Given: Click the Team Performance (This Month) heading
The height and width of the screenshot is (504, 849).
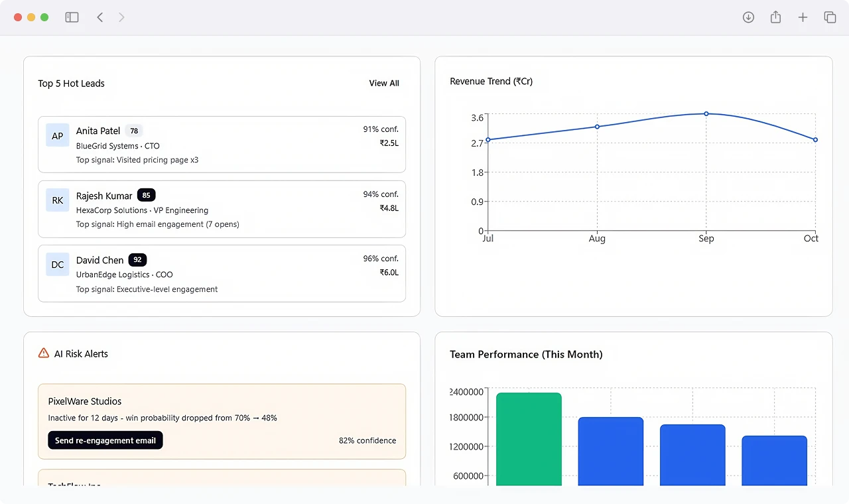Looking at the screenshot, I should (x=526, y=354).
